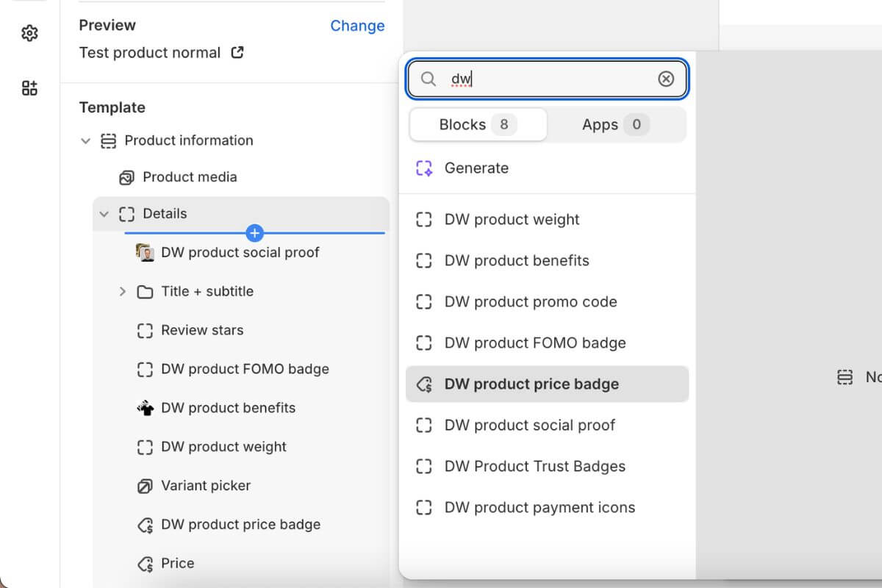882x588 pixels.
Task: Click the Change preview link
Action: 357,26
